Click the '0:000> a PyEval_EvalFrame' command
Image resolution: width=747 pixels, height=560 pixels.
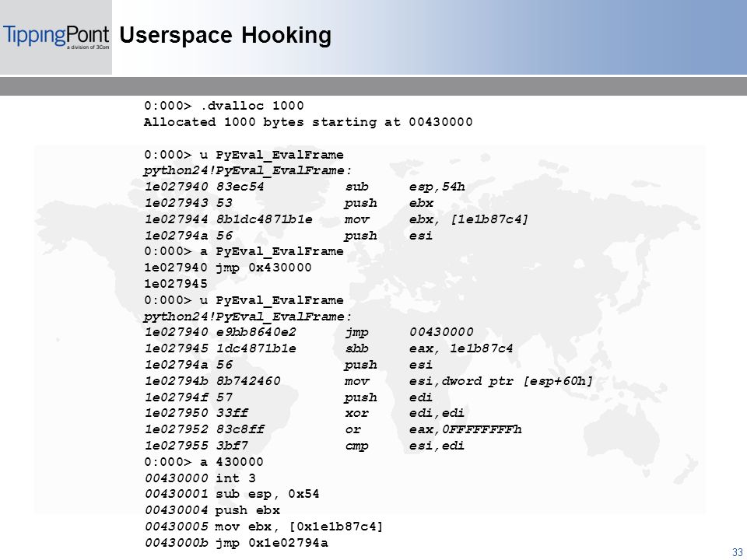(x=244, y=251)
